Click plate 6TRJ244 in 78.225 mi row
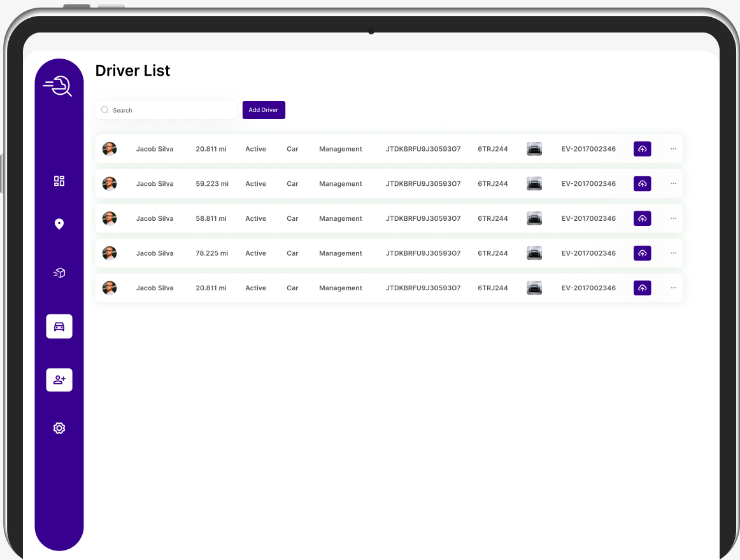Screen dimensions: 740x560 493,253
